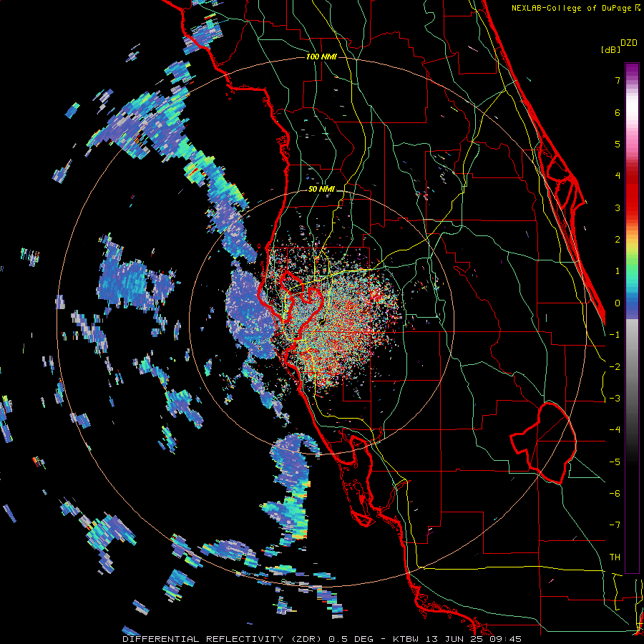This screenshot has width=644, height=644.
Task: Click the ZDR color scale bar
Action: (x=632, y=318)
